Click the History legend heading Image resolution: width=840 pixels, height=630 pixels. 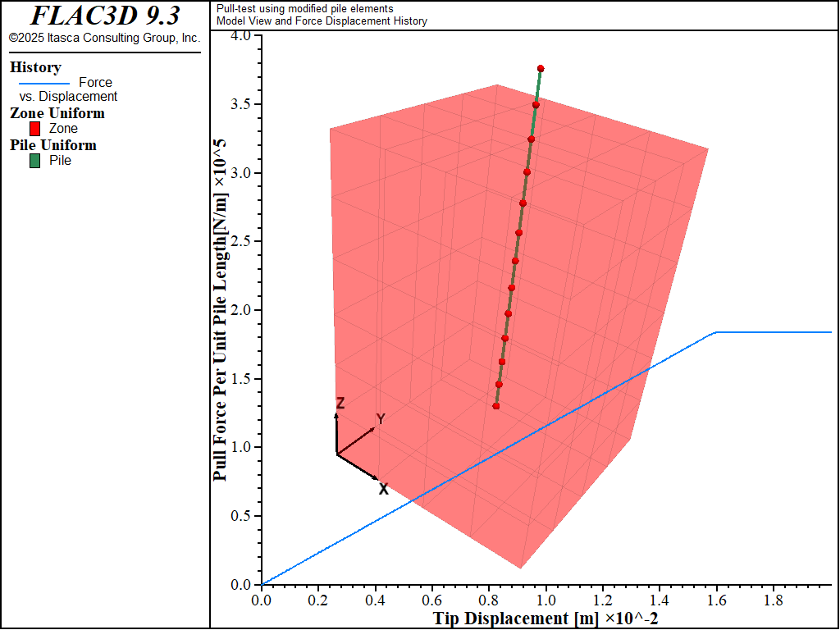(35, 67)
